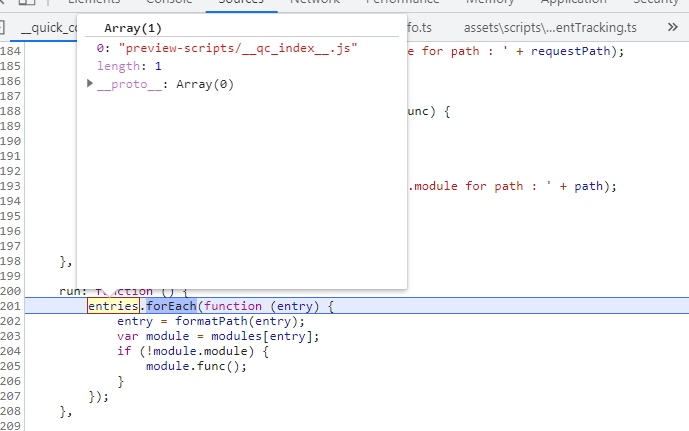Viewport: 689px width, 431px height.
Task: Click the highlighted entries variable
Action: 113,306
